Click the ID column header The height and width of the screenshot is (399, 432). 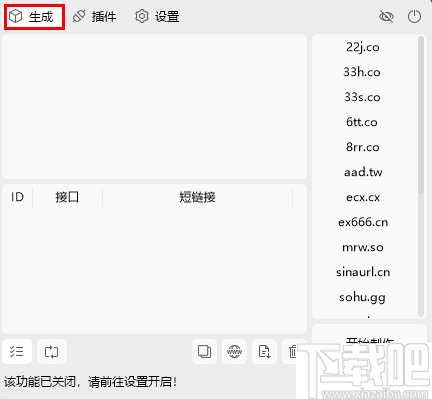tap(17, 197)
